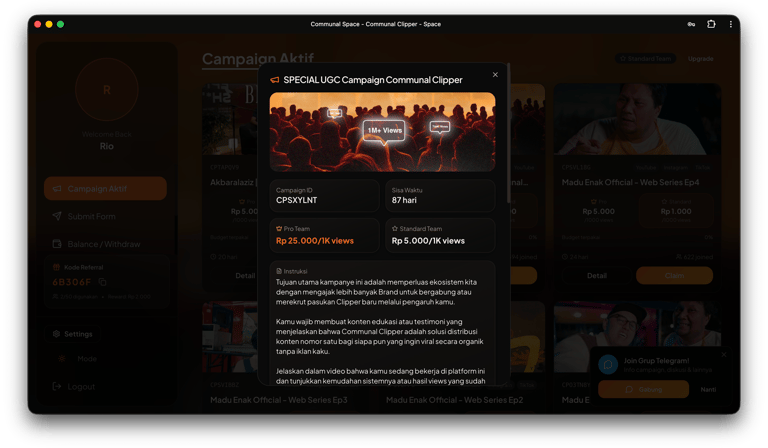Click the user name Rio in sidebar
Viewport: 768px width, 448px height.
tap(107, 146)
